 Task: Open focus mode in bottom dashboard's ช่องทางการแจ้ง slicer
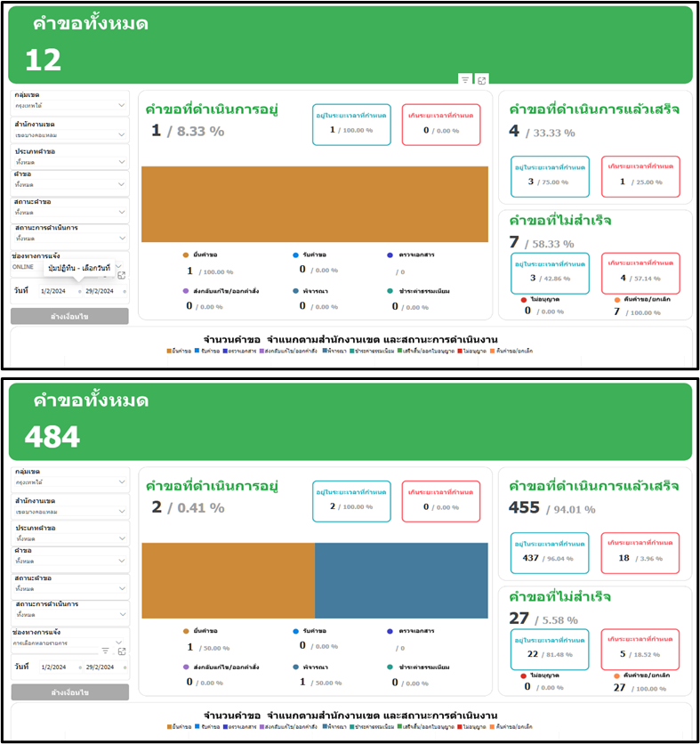click(x=121, y=651)
